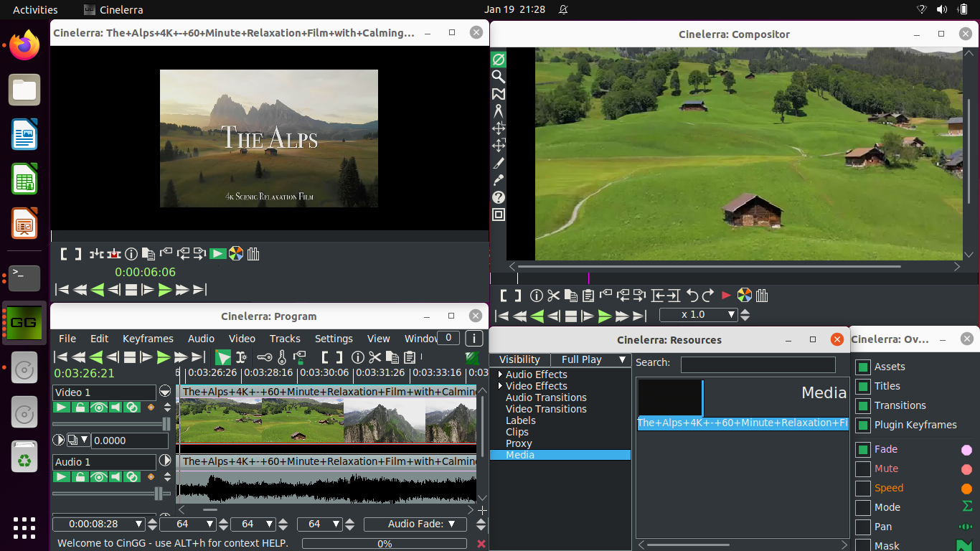Open Terminal from the dock

click(24, 277)
